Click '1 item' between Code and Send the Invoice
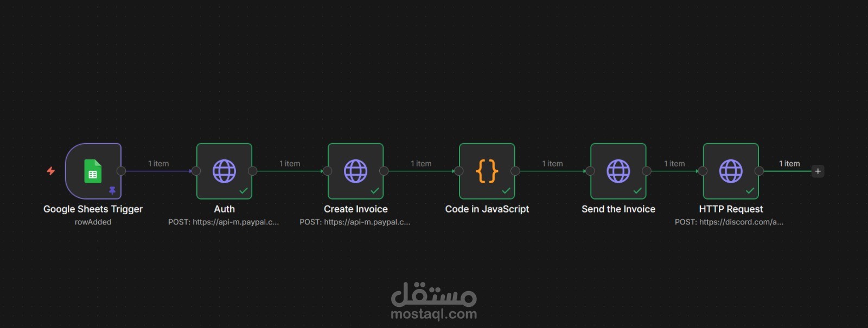868x328 pixels. (552, 163)
